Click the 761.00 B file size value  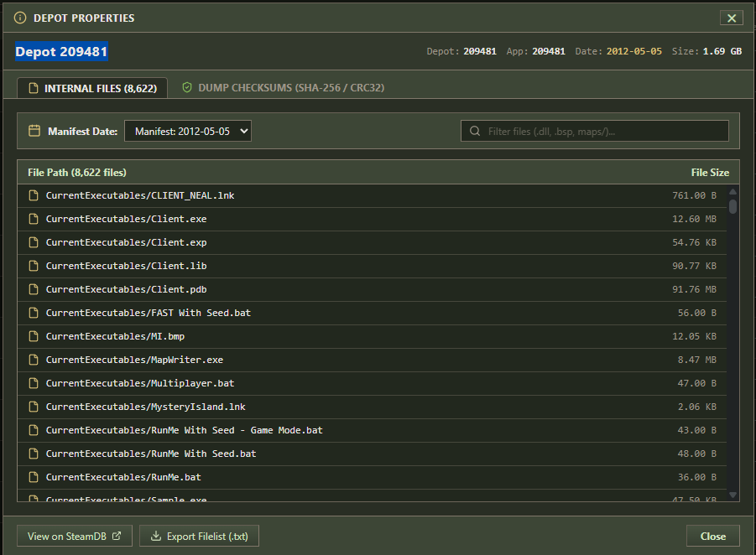[694, 195]
